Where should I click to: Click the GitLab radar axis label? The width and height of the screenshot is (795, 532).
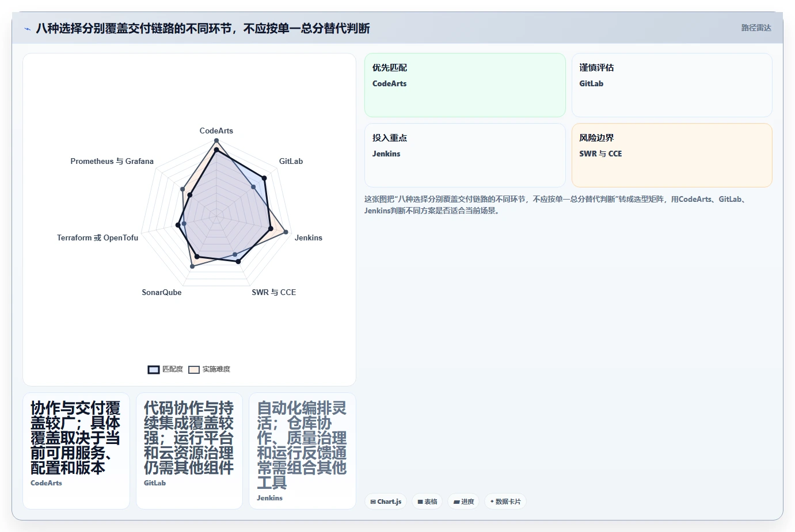tap(291, 161)
